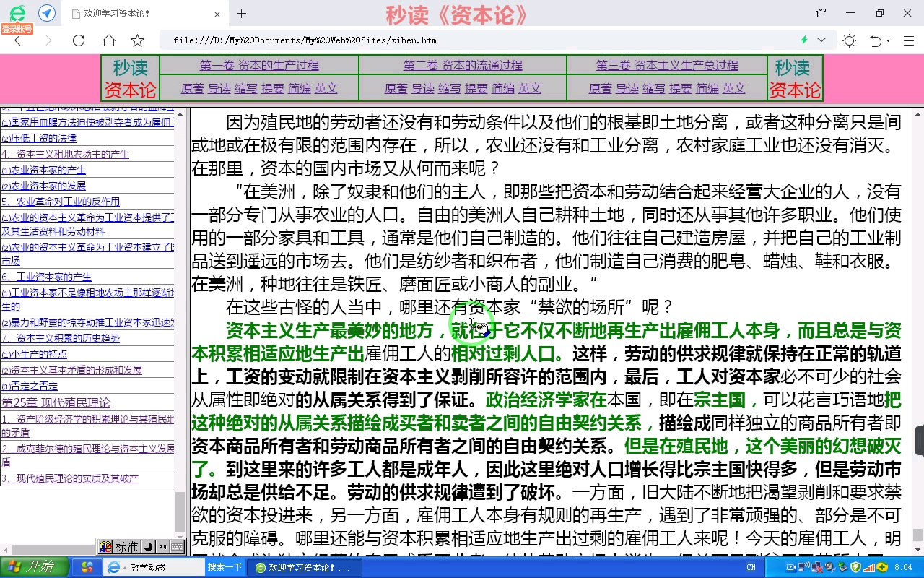This screenshot has width=924, height=578.
Task: Open 简编 under 第一卷
Action: coord(300,88)
